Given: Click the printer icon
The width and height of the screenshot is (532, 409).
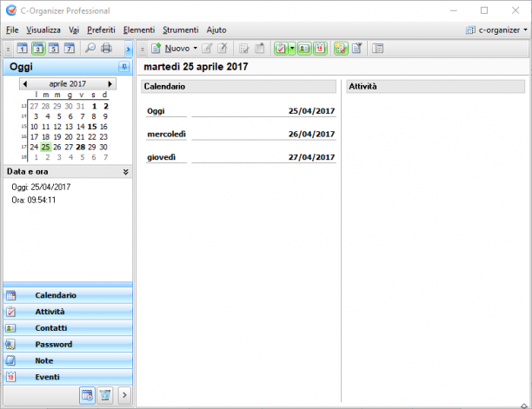Looking at the screenshot, I should click(x=107, y=48).
